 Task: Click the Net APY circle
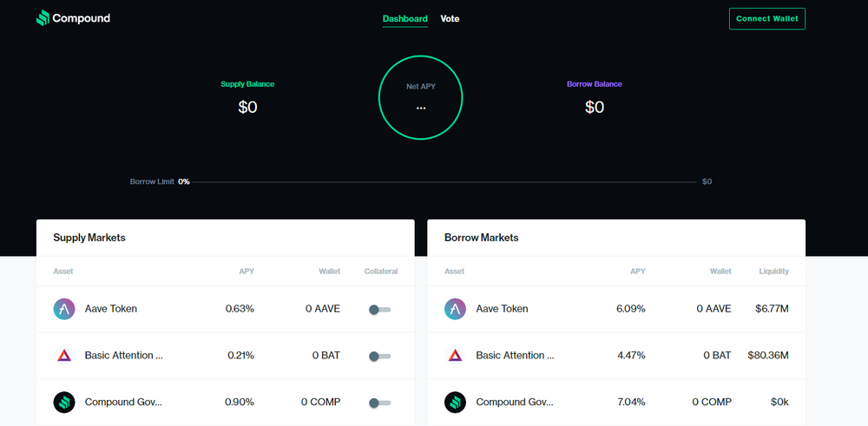tap(421, 97)
